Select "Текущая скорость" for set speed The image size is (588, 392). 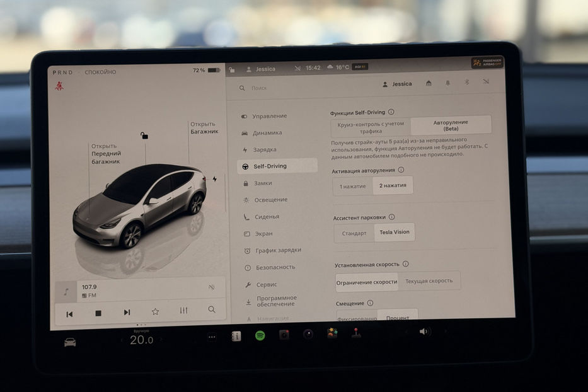point(430,280)
